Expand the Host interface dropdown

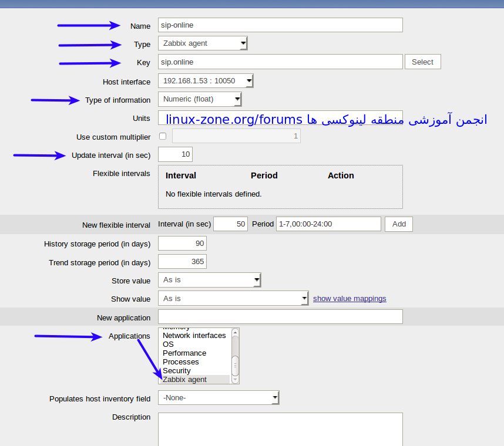[x=206, y=81]
